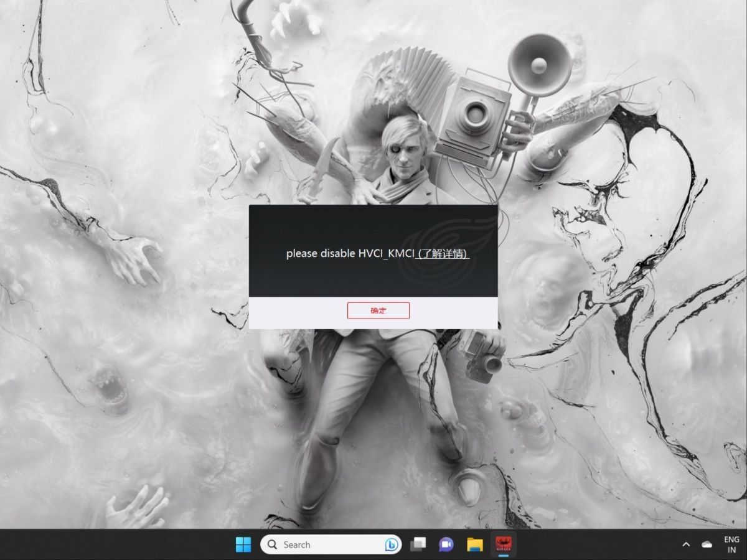Click the vintage camera on the wallpaper
The width and height of the screenshot is (747, 560).
point(472,115)
